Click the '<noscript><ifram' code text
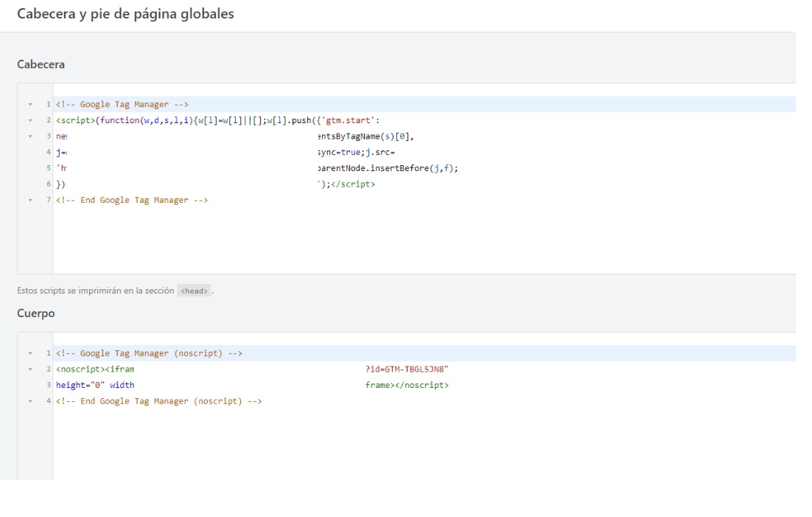The image size is (812, 517). click(95, 369)
